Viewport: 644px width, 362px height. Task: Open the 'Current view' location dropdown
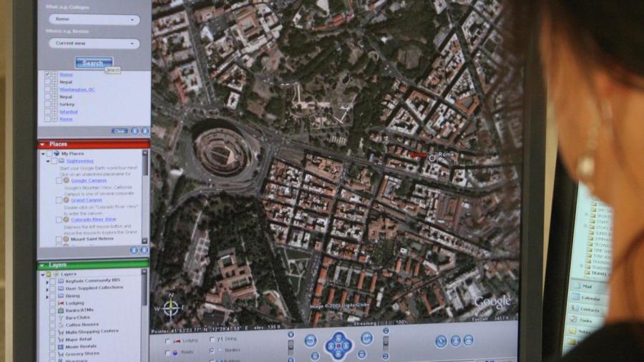point(94,43)
